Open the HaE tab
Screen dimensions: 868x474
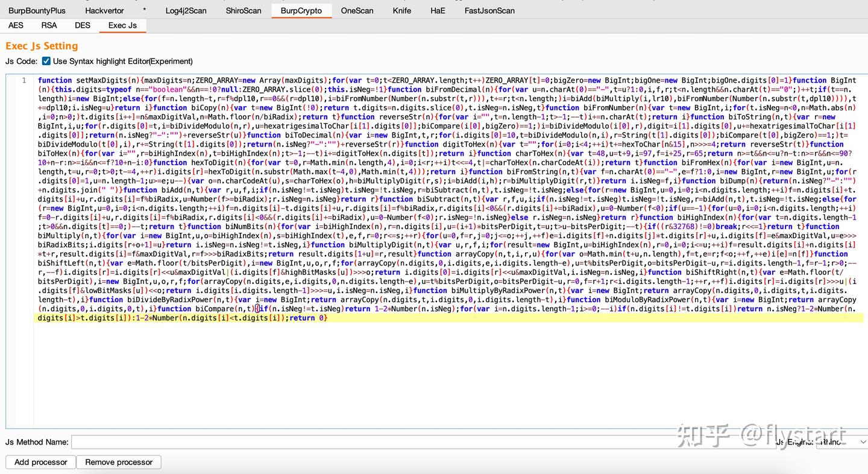click(x=438, y=10)
